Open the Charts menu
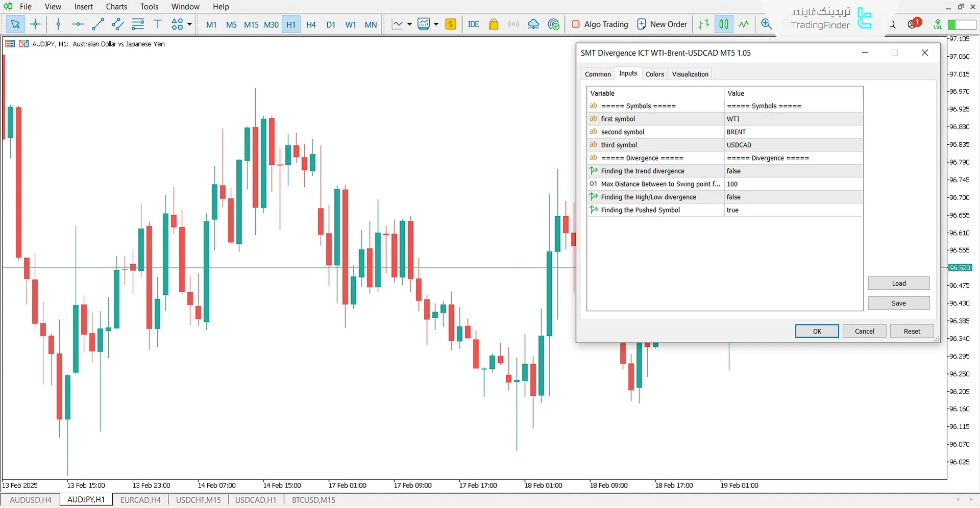This screenshot has height=508, width=980. [x=116, y=7]
